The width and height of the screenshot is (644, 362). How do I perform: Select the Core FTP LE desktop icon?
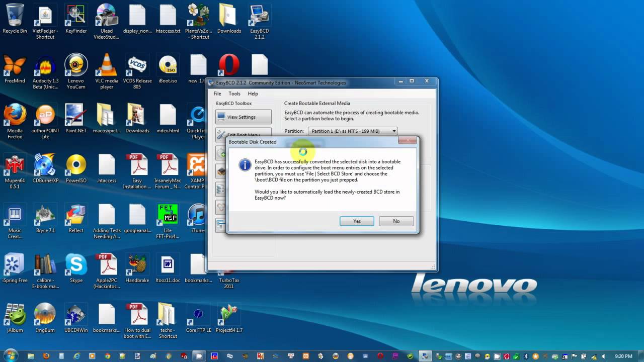tap(198, 318)
